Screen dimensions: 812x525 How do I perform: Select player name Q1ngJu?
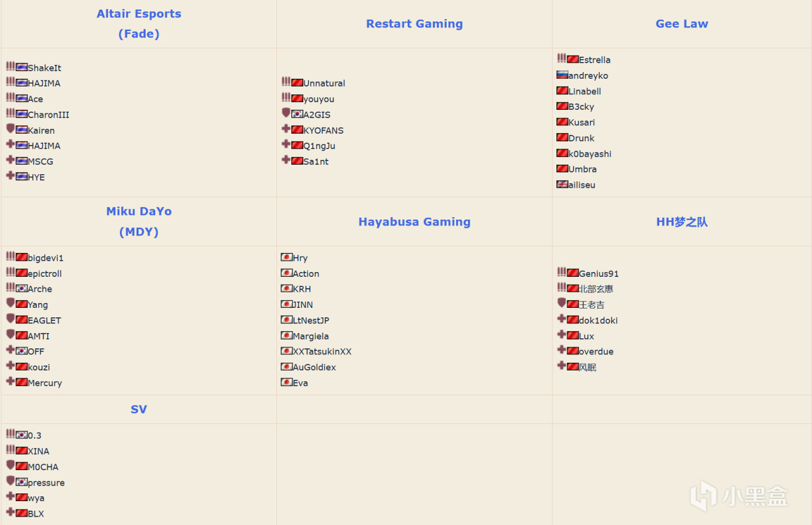pos(319,146)
